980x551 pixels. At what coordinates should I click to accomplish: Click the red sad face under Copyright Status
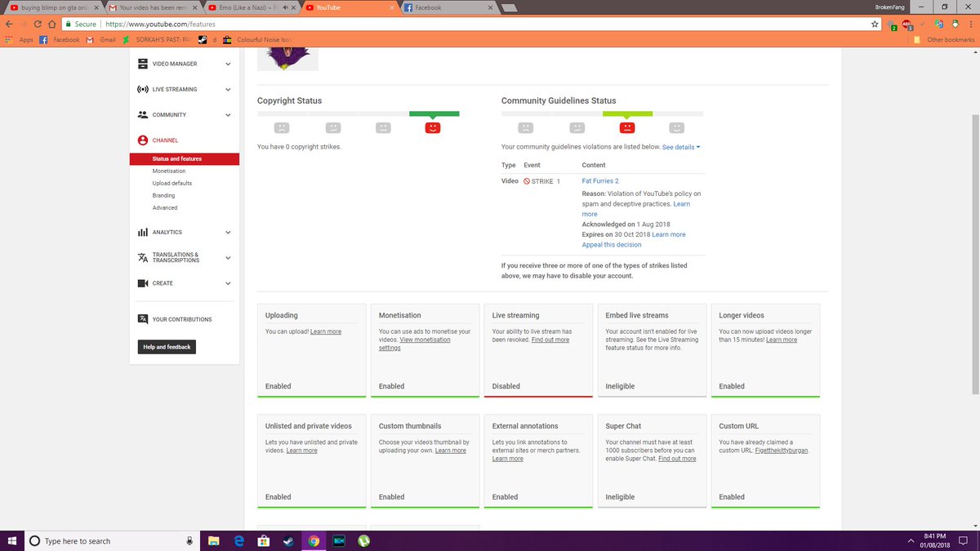[433, 127]
